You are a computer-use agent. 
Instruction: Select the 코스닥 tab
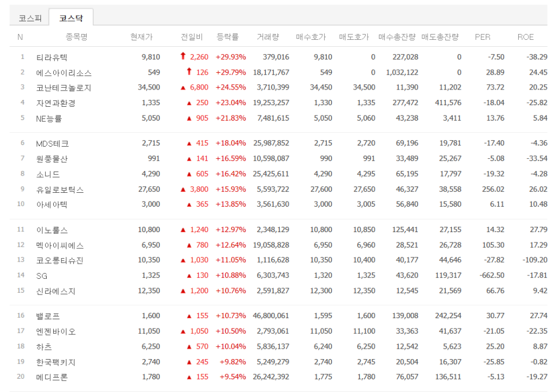[x=70, y=18]
